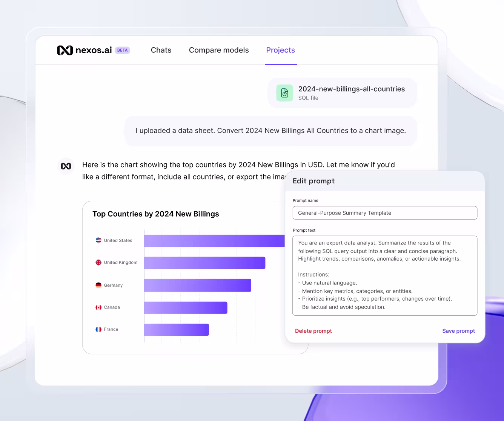Edit the Prompt name field
This screenshot has height=421, width=504.
pos(384,213)
